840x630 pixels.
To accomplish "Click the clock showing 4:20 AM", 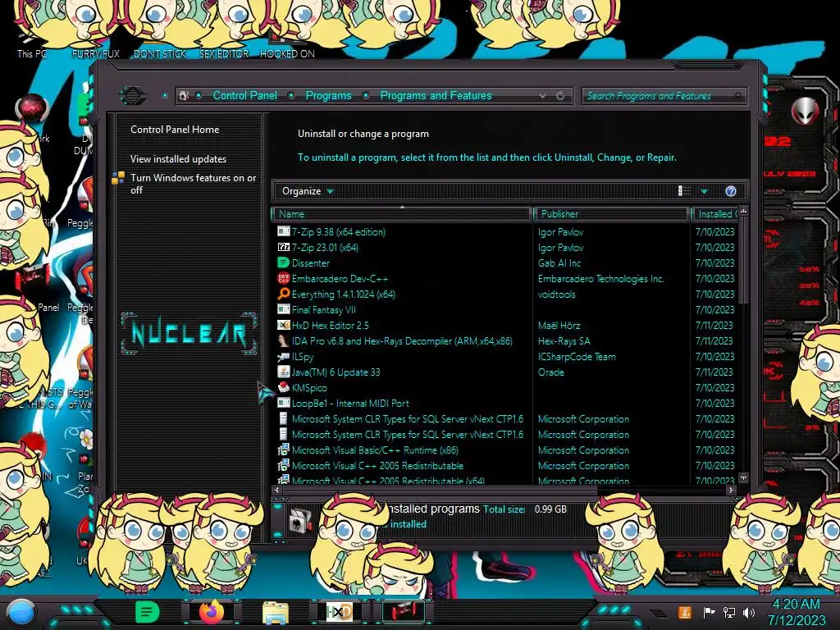I will 796,605.
